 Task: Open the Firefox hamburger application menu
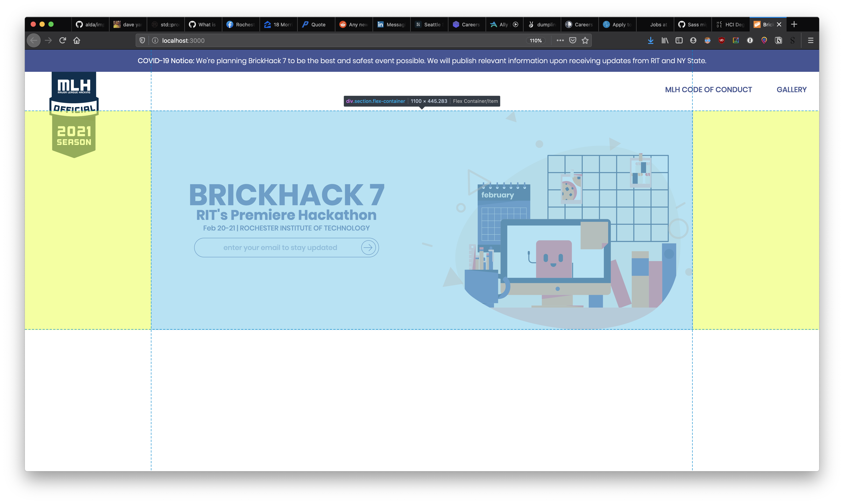(810, 40)
